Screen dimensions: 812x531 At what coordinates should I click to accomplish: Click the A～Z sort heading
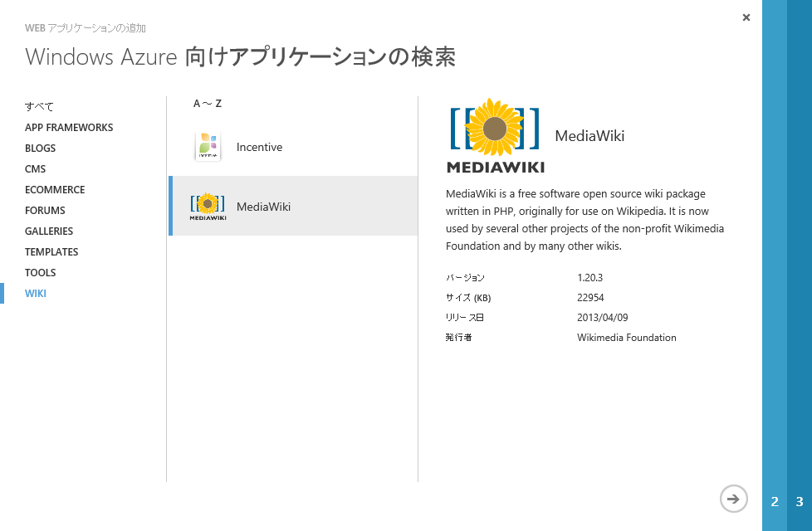(x=208, y=104)
